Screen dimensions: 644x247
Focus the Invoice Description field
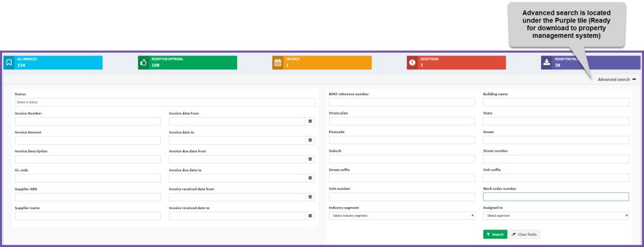pyautogui.click(x=88, y=159)
